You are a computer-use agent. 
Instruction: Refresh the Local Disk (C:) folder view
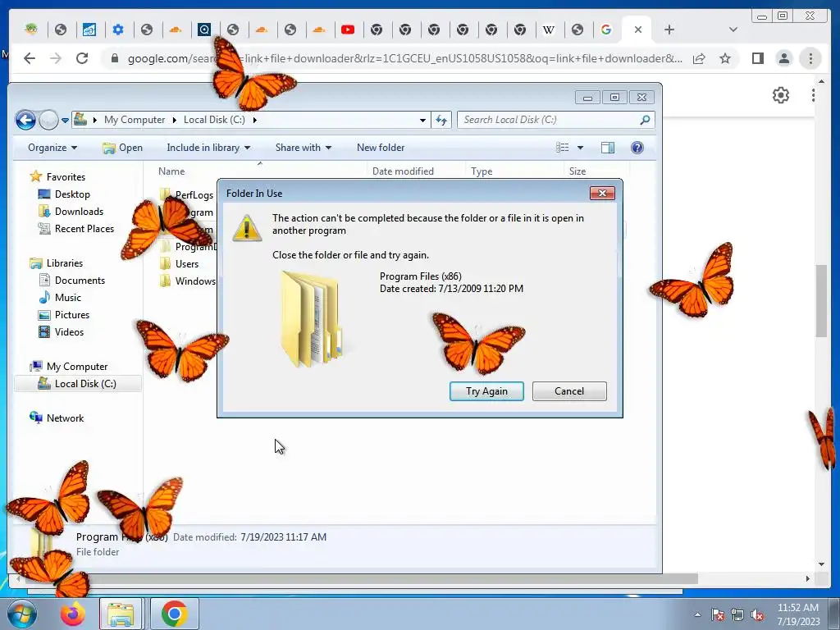coord(441,120)
